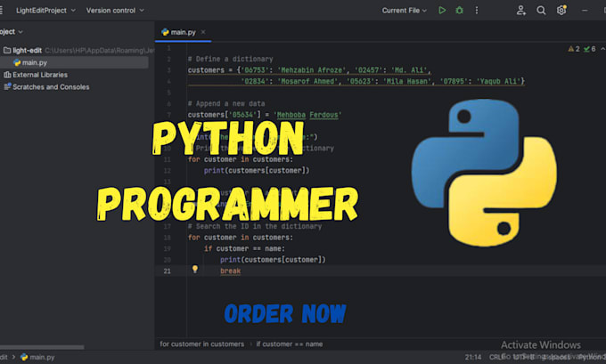606x364 pixels.
Task: Click 'Mehzabin Afroze' string on line 3
Action: point(312,70)
